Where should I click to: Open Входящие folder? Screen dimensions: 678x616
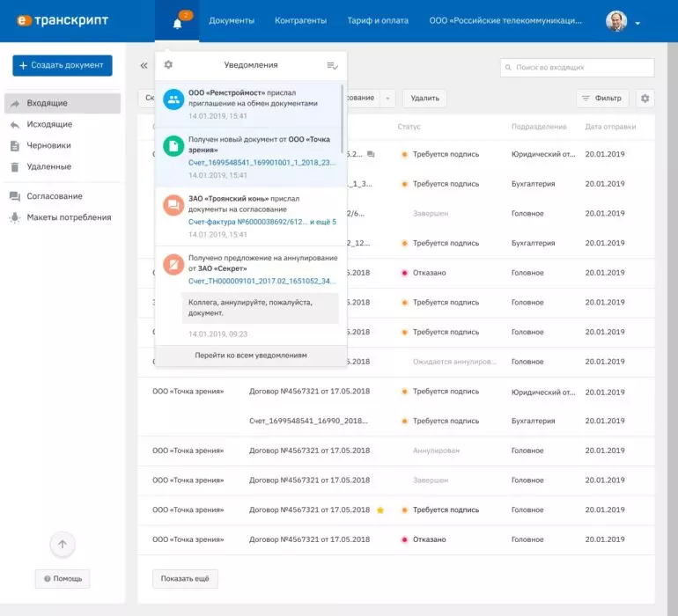point(63,103)
